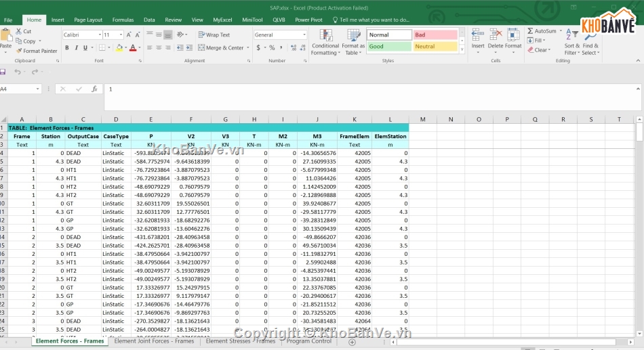The image size is (644, 350).
Task: Apply the yellow Fill Color
Action: click(119, 48)
